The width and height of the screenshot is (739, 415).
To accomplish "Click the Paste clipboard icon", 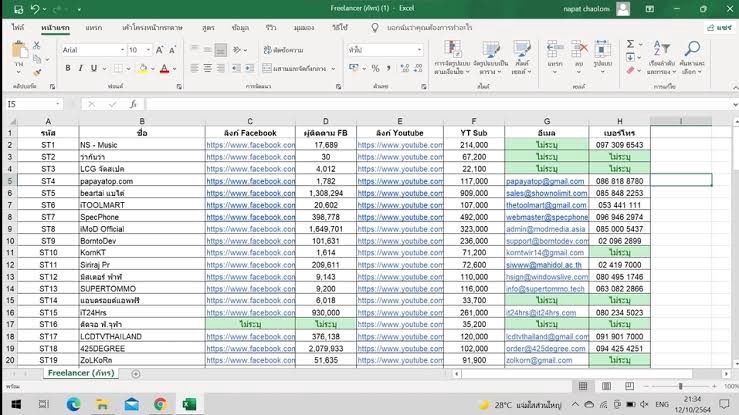I will tap(19, 50).
